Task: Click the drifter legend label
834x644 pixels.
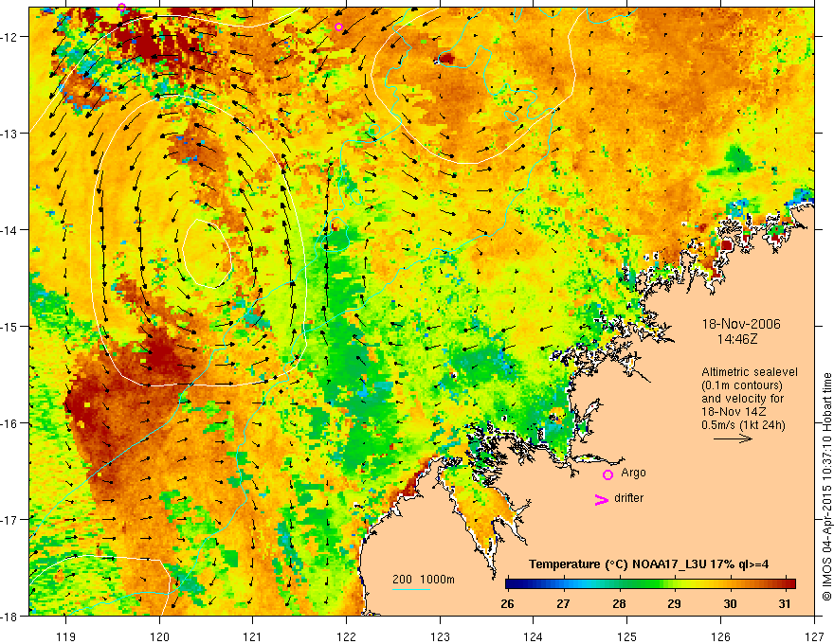Action: pyautogui.click(x=628, y=498)
